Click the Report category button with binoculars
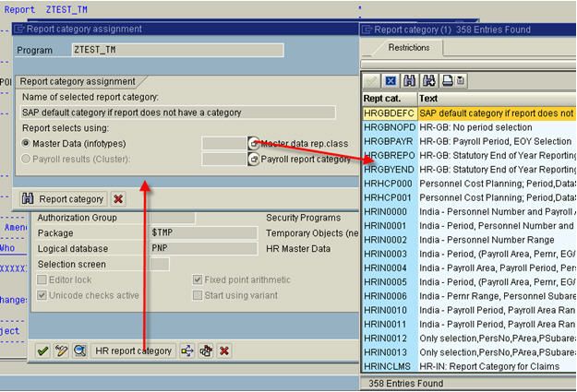Viewport: 577px width, 392px height. [64, 199]
